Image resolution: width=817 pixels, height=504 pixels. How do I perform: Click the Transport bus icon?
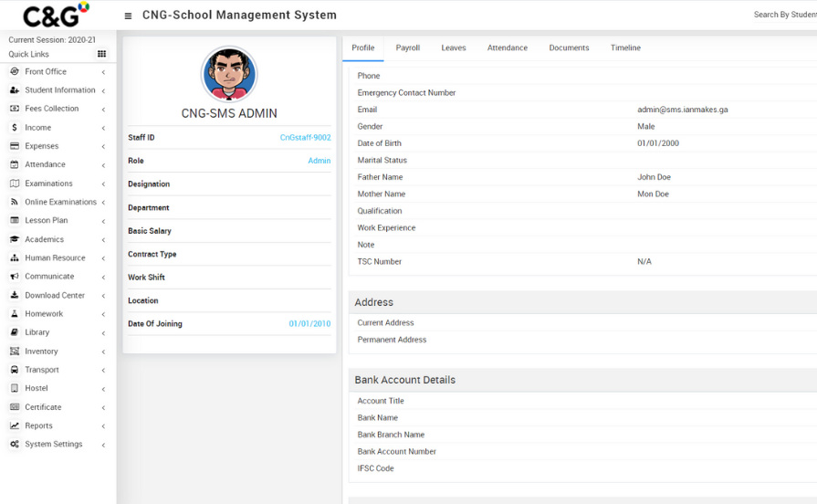tap(15, 370)
